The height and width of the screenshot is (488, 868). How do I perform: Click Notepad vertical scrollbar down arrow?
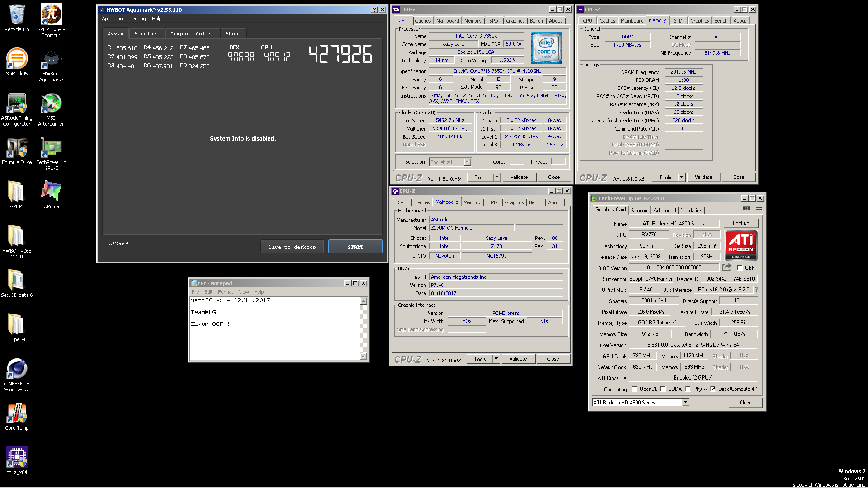coord(363,357)
